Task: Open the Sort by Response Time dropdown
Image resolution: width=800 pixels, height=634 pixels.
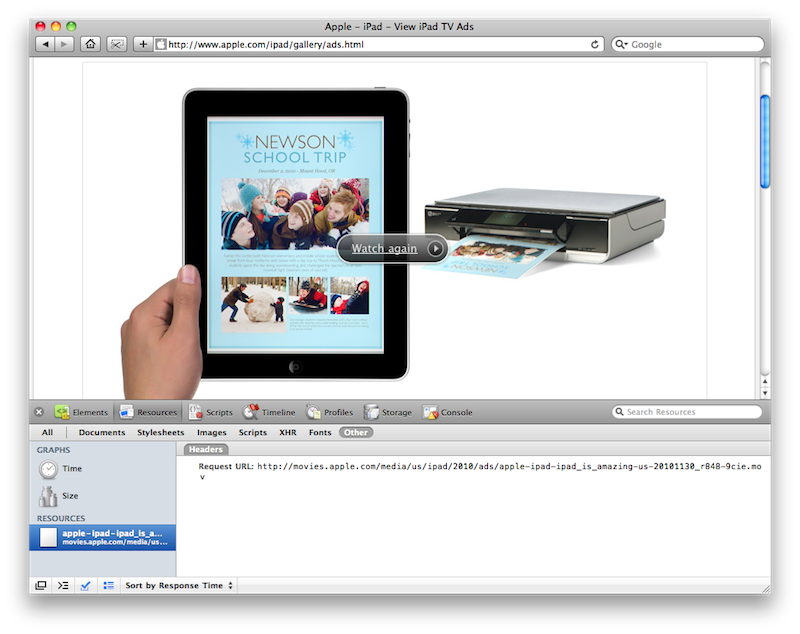Action: pos(179,586)
